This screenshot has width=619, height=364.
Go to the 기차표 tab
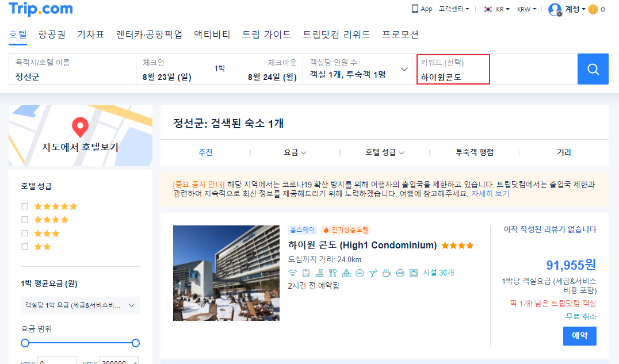click(90, 35)
